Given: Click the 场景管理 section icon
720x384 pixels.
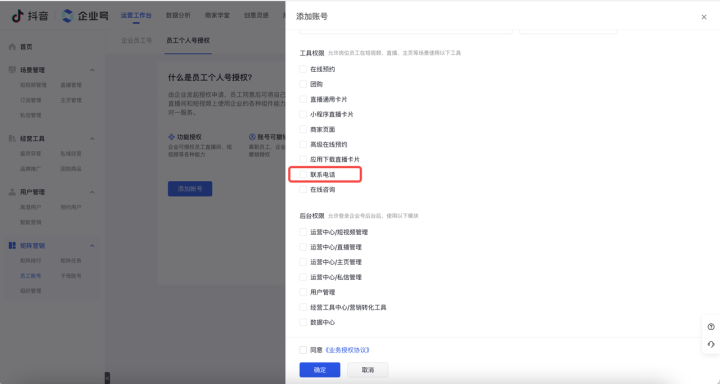Looking at the screenshot, I should 12,70.
